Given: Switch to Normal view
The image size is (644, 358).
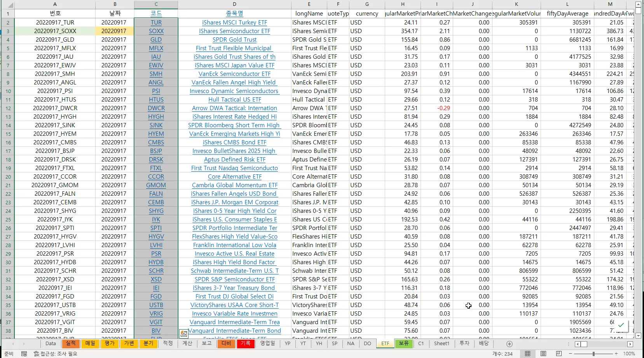Looking at the screenshot, I should (x=527, y=354).
